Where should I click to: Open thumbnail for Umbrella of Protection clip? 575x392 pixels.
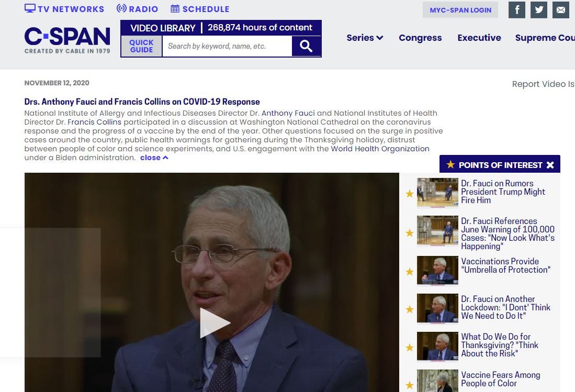(x=437, y=270)
